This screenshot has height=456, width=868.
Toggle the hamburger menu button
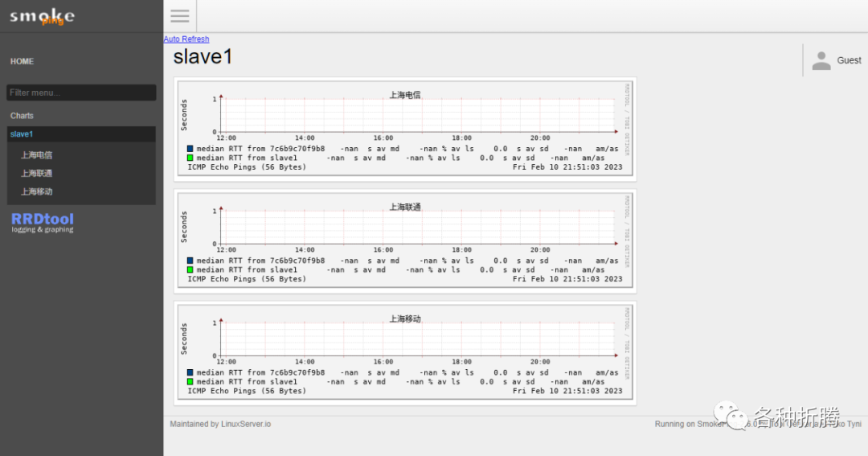[180, 15]
